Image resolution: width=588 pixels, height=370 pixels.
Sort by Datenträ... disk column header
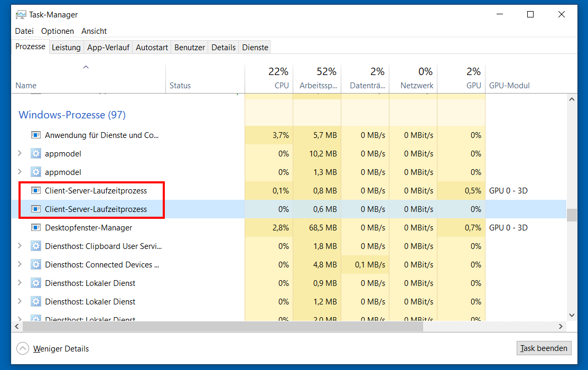[365, 79]
